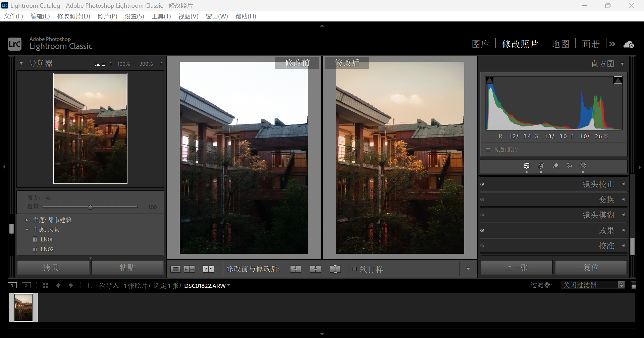
Task: Copy before settings to after
Action: [296, 269]
